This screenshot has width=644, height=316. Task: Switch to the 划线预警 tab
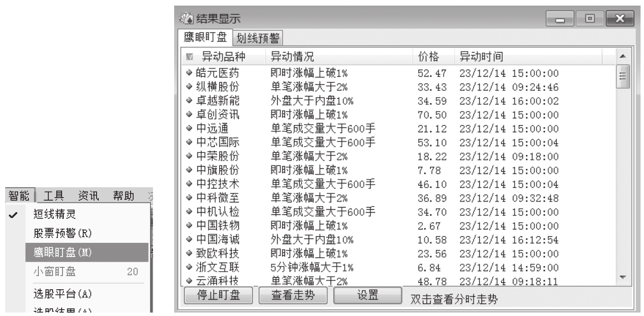258,39
